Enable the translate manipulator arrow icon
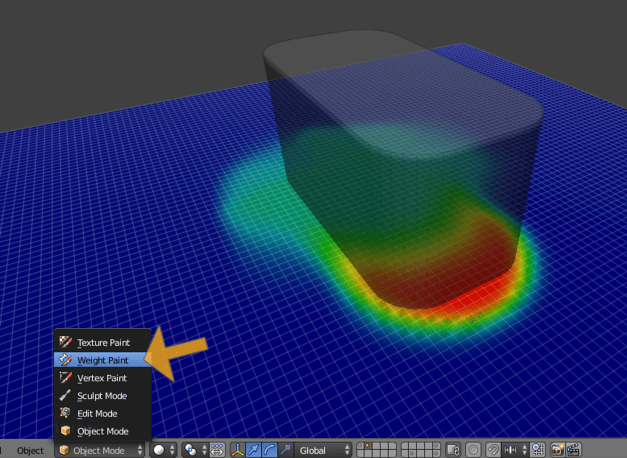This screenshot has width=627, height=458. click(x=255, y=450)
